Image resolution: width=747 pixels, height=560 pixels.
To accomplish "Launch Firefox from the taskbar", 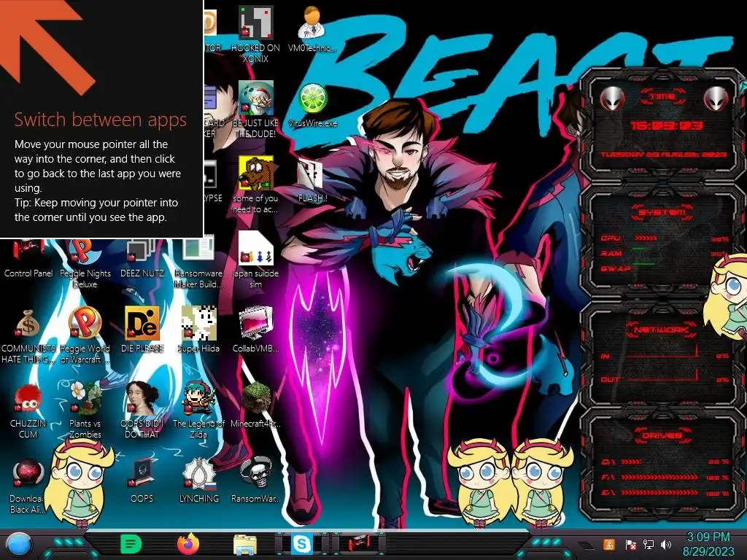I will 188,544.
